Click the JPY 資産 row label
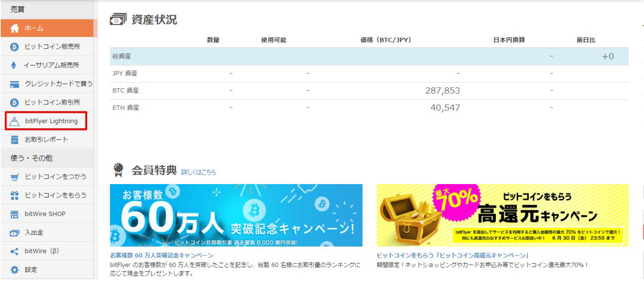The height and width of the screenshot is (283, 644). point(124,73)
